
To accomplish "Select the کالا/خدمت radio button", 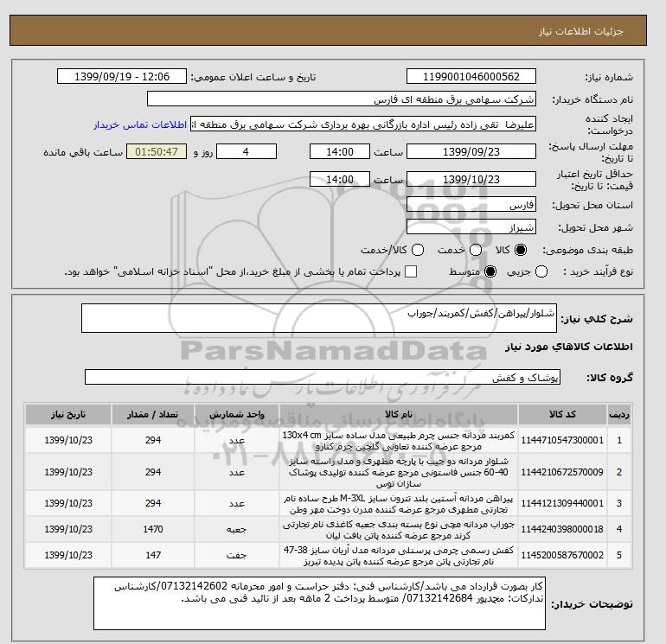I will [418, 250].
